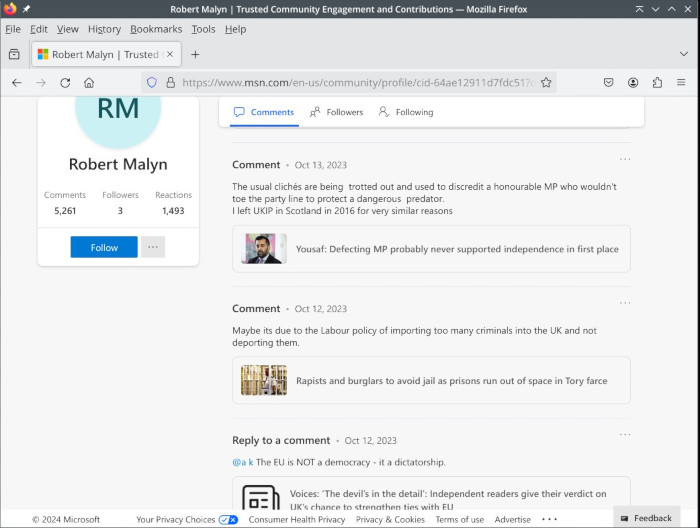
Task: Open the Firefox account icon
Action: pyautogui.click(x=633, y=83)
